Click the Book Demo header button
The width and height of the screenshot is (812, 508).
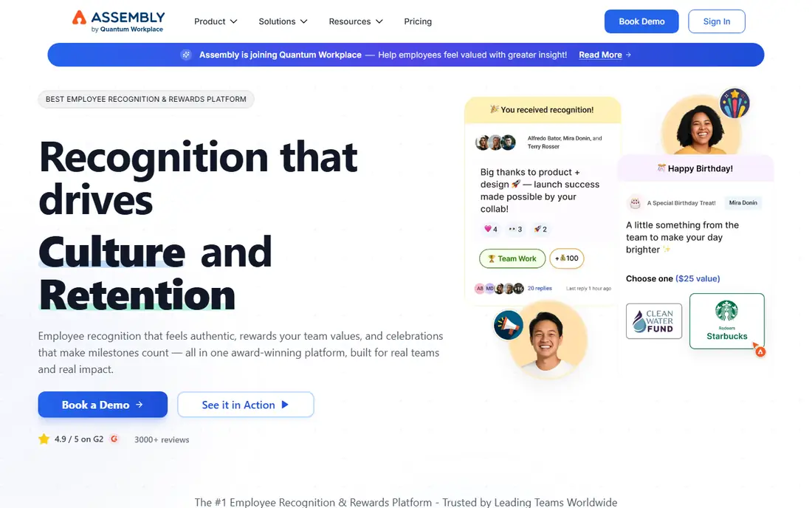coord(641,21)
